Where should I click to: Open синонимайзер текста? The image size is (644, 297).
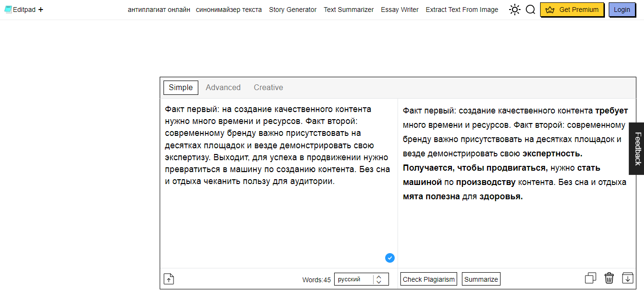(229, 10)
